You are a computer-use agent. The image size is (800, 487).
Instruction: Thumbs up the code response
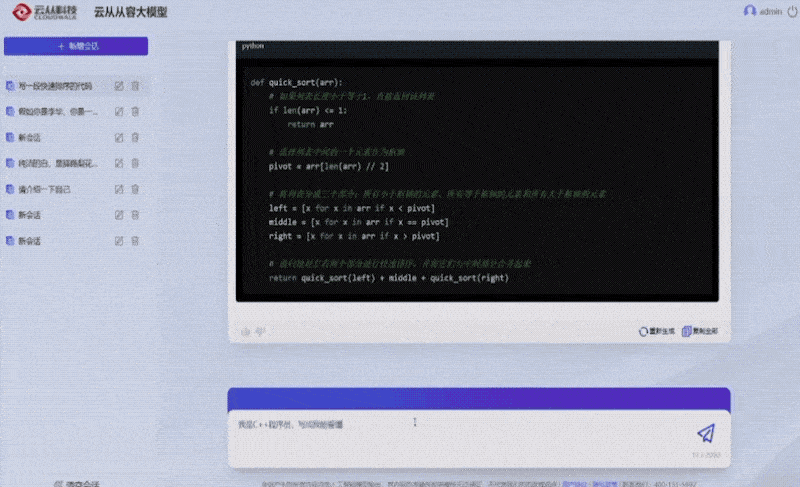coord(246,331)
